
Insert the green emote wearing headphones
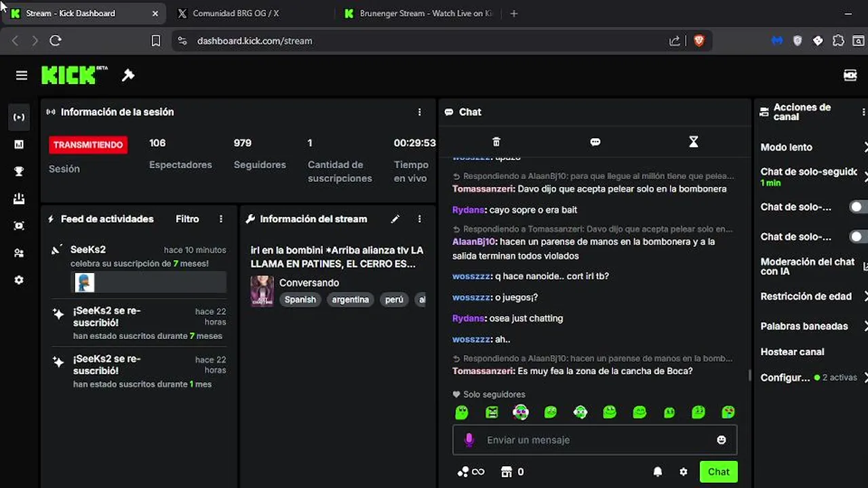pos(580,411)
